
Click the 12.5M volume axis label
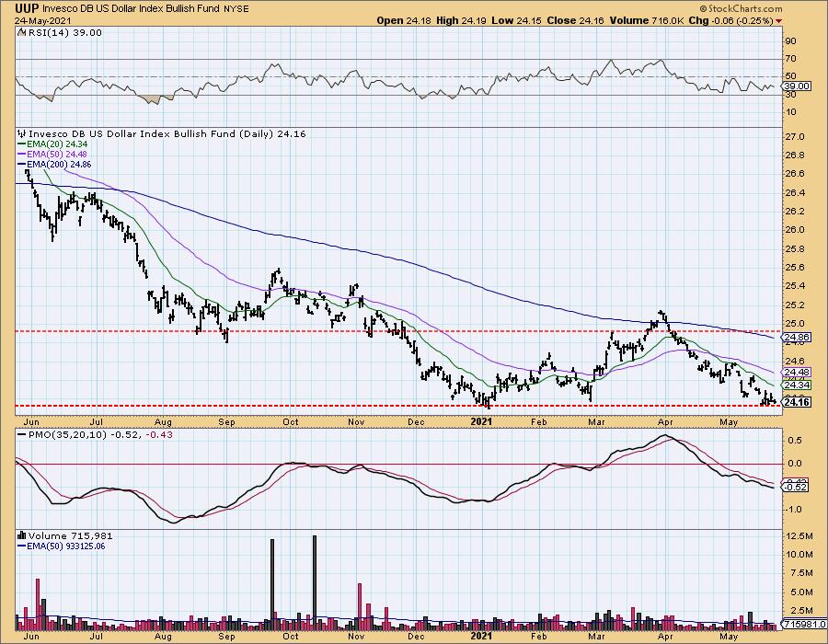(799, 535)
